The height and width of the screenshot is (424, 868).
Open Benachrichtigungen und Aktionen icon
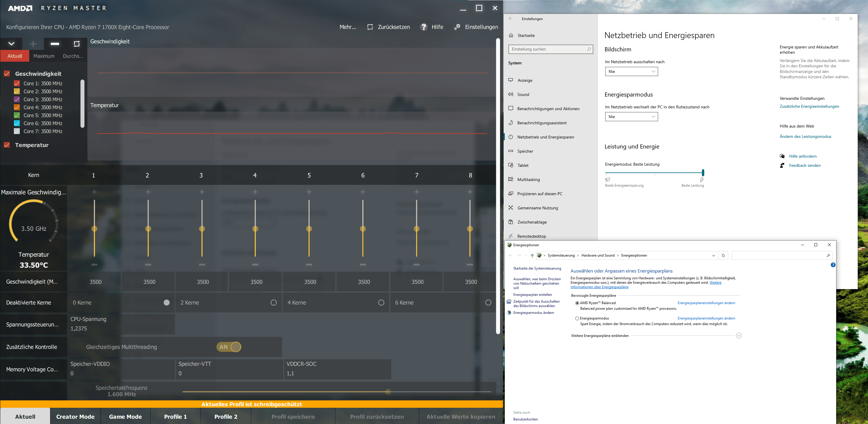click(x=511, y=109)
